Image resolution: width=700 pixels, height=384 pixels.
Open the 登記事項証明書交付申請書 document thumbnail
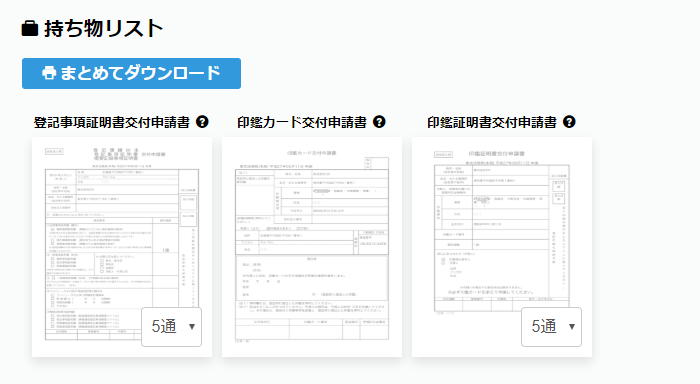[x=122, y=247]
